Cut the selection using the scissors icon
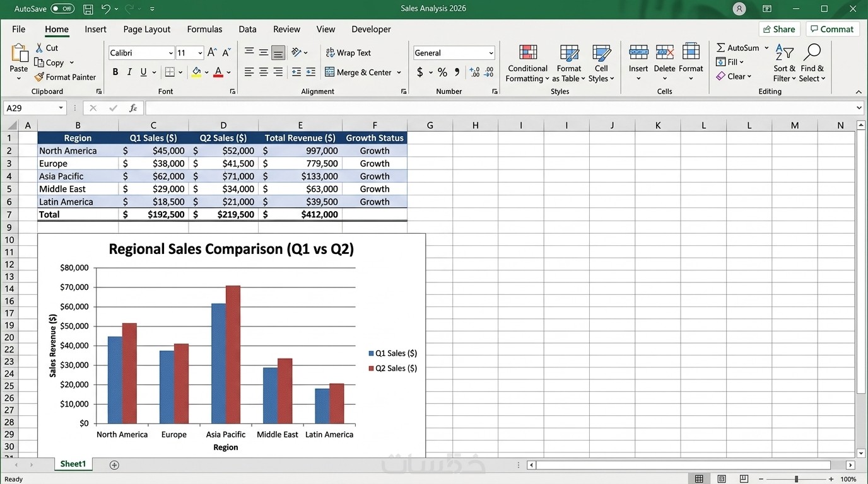The image size is (868, 484). [x=39, y=48]
